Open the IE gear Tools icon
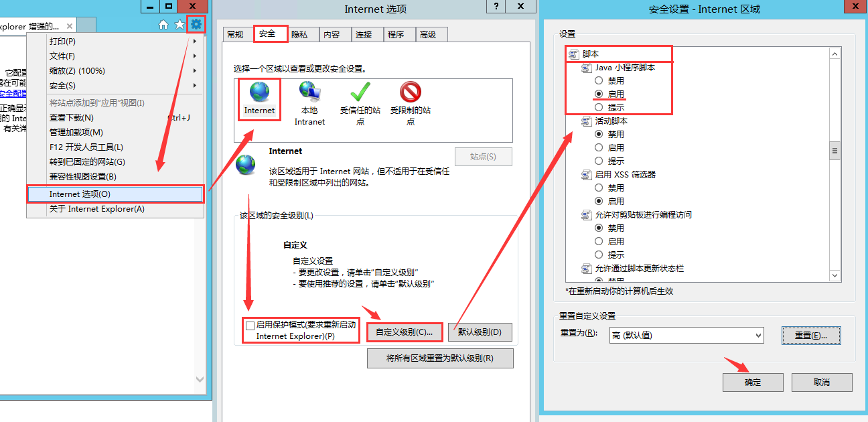Screen dimensions: 868x422 pyautogui.click(x=196, y=25)
